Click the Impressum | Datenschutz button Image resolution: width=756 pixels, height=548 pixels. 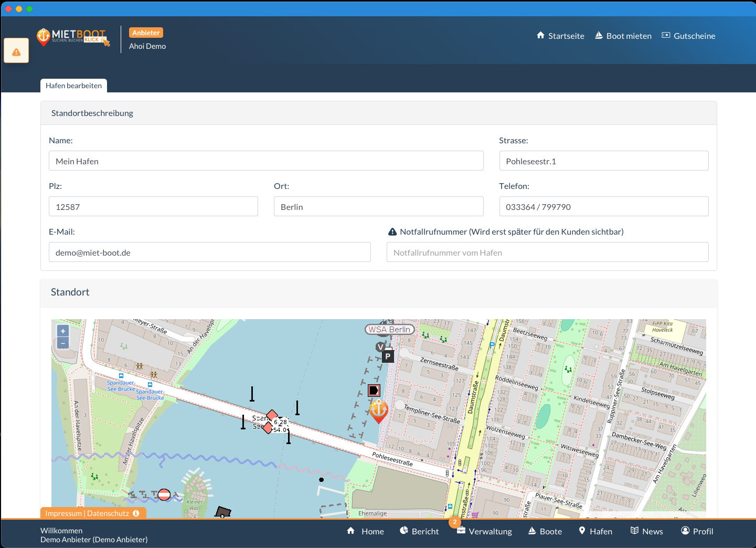coord(87,513)
